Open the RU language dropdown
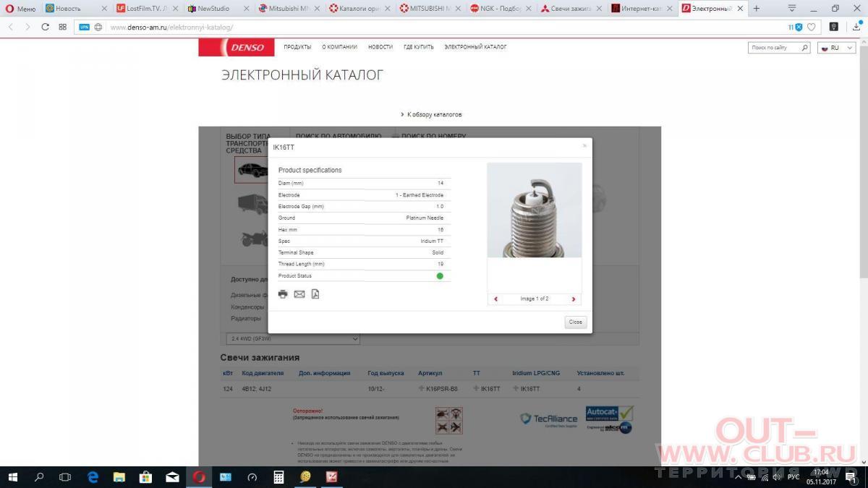 (836, 48)
